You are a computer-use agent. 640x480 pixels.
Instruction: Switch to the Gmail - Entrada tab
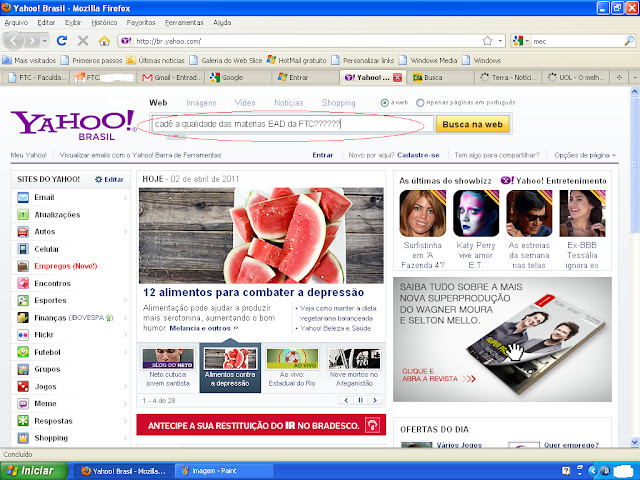(171, 77)
